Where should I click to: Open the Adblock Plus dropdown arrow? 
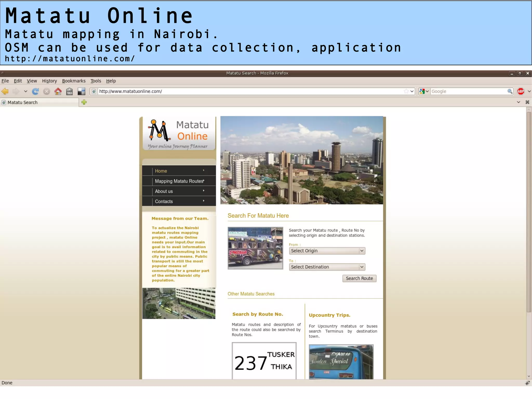click(529, 91)
